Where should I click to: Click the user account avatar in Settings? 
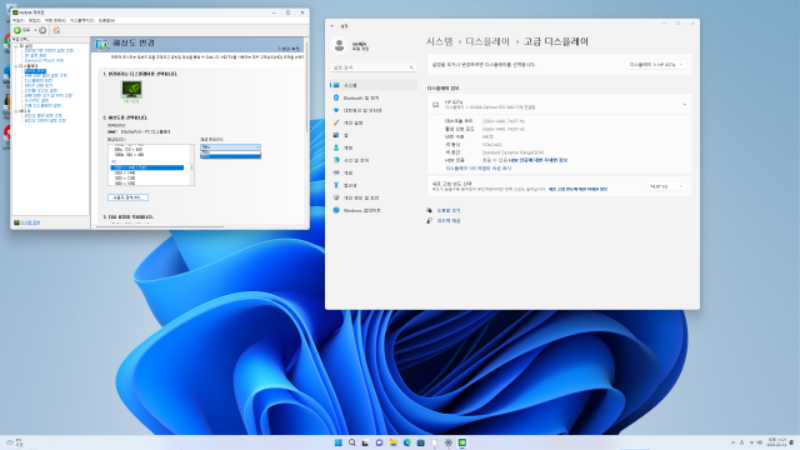(339, 46)
